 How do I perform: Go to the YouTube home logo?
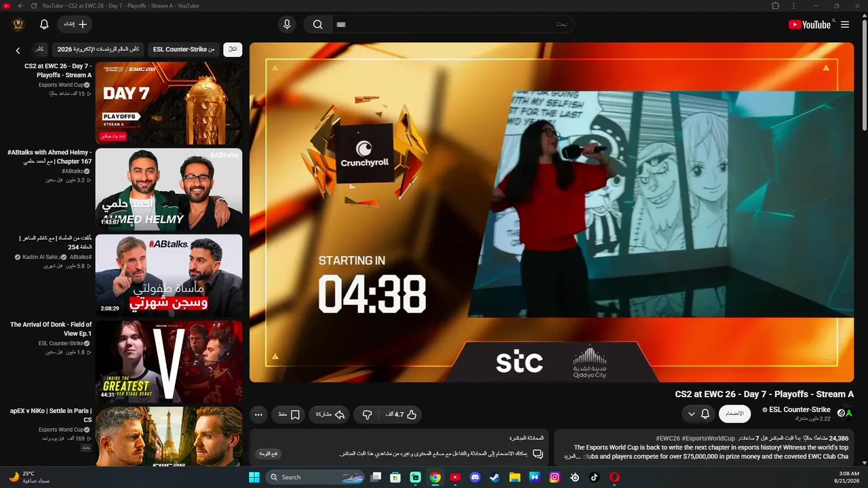tap(810, 24)
